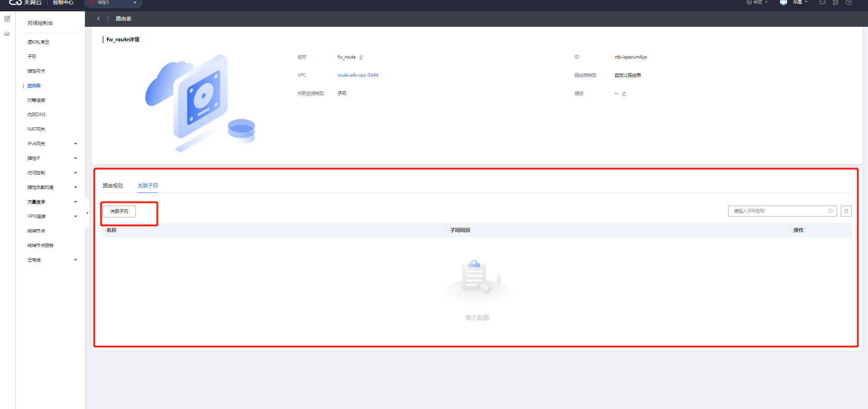Select 子网 in the sidebar menu
The height and width of the screenshot is (409, 868).
(x=32, y=57)
